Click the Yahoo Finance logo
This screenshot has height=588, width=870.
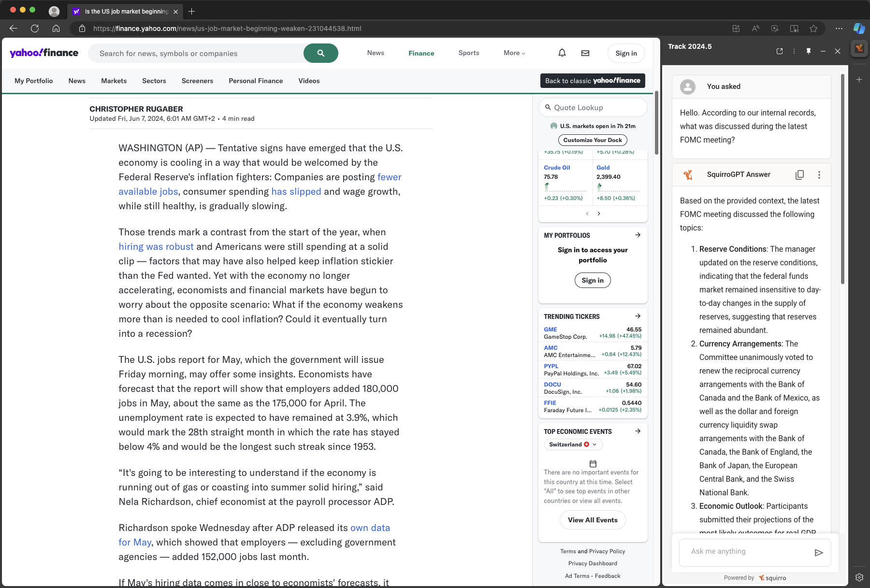point(44,53)
